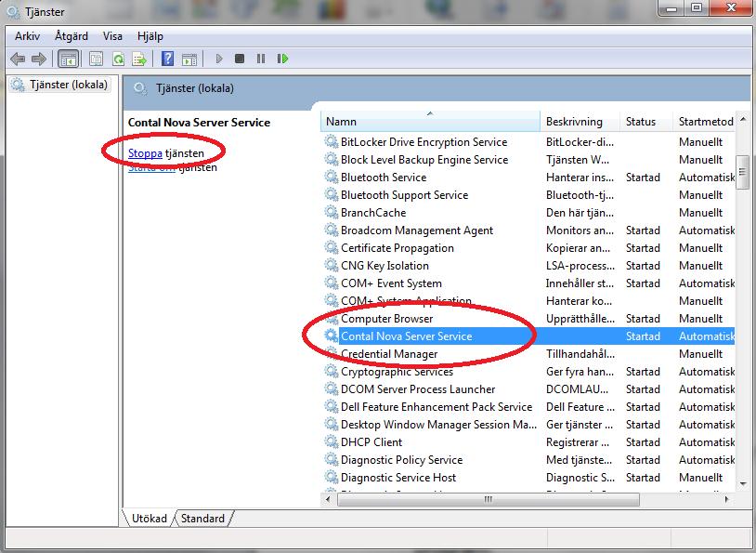Viewport: 756px width, 553px height.
Task: Click gear icon of Bluetooth Service row
Action: (332, 178)
